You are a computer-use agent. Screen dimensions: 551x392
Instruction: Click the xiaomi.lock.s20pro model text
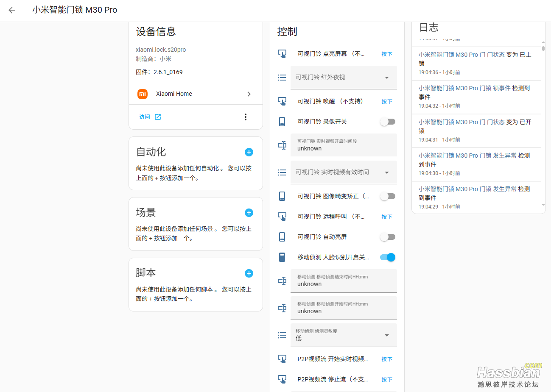[161, 50]
